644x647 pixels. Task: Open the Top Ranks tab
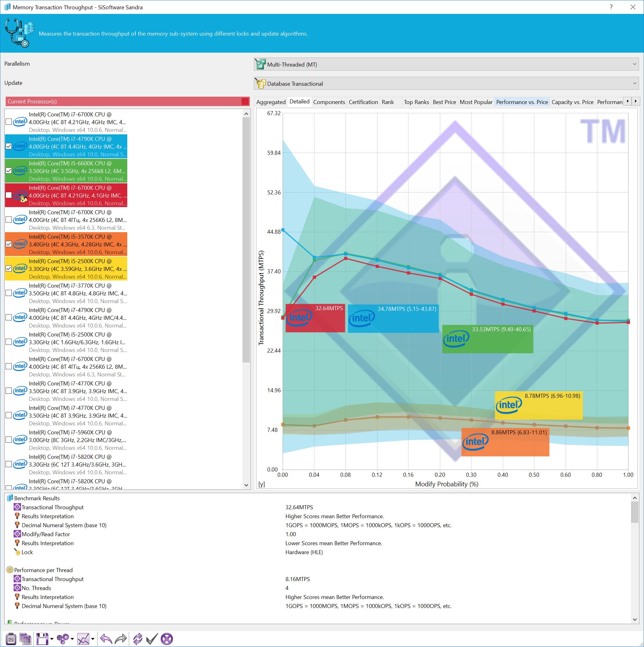click(416, 102)
